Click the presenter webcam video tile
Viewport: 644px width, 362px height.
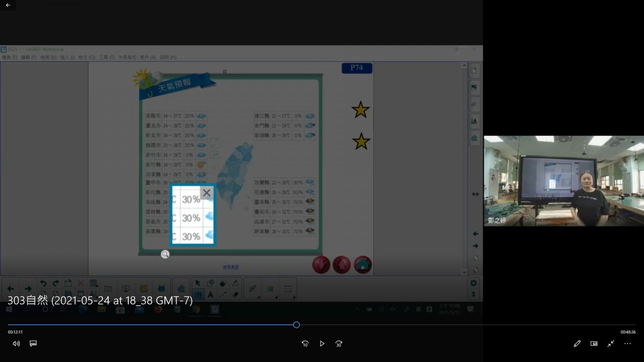[563, 181]
